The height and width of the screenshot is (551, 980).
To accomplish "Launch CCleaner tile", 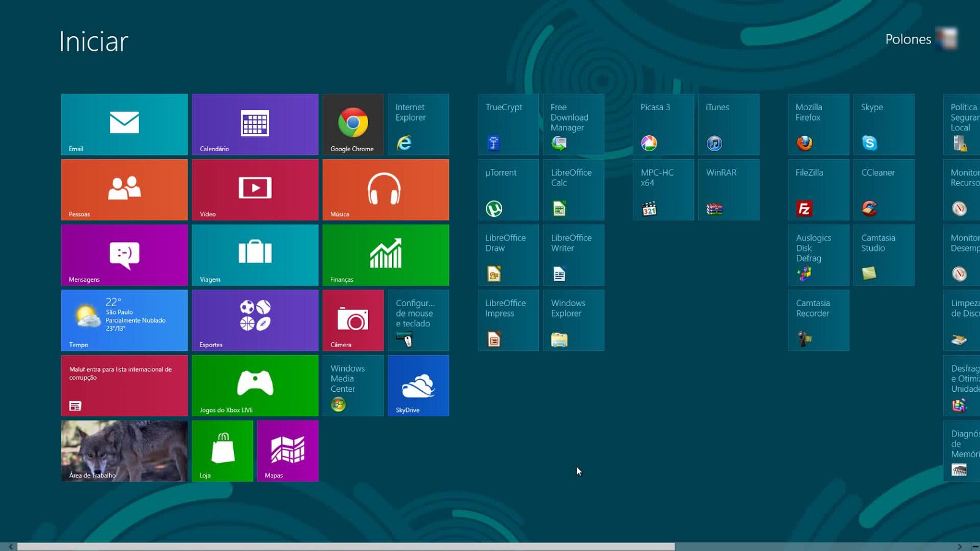I will [883, 190].
